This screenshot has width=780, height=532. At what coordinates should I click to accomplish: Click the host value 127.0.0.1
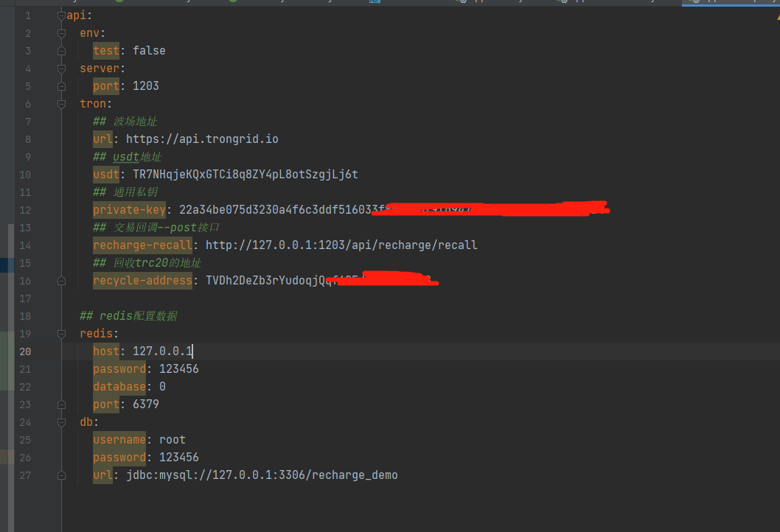pyautogui.click(x=163, y=351)
